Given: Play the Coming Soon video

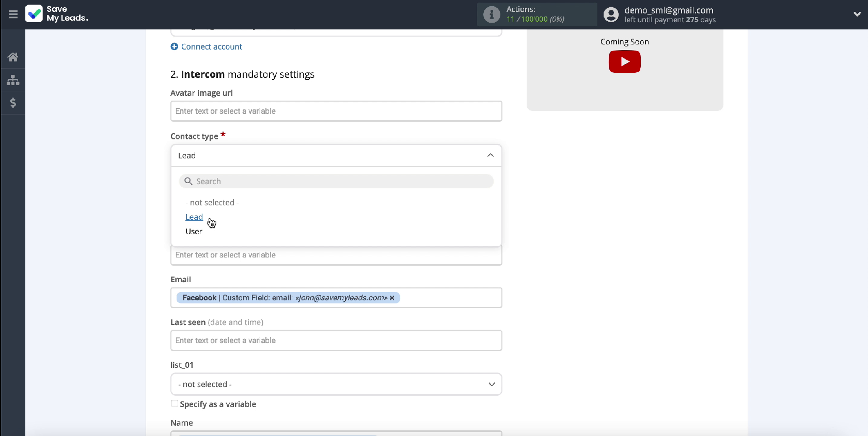Looking at the screenshot, I should 624,62.
